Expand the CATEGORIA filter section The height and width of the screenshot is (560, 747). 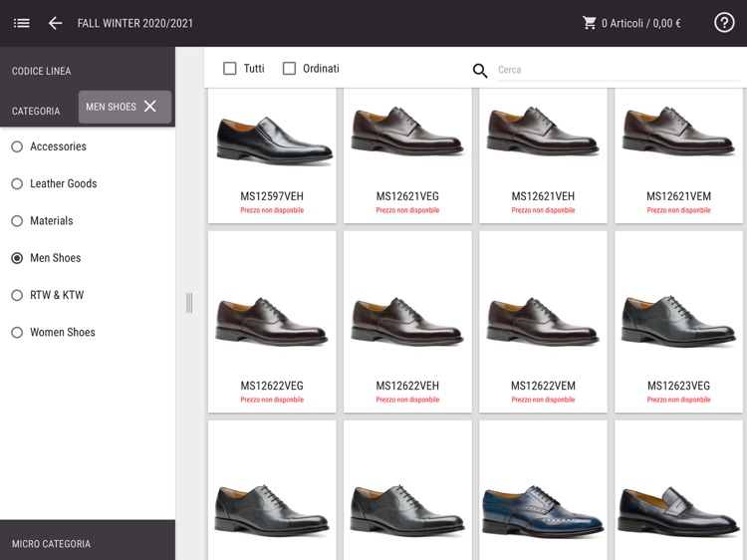[x=36, y=111]
